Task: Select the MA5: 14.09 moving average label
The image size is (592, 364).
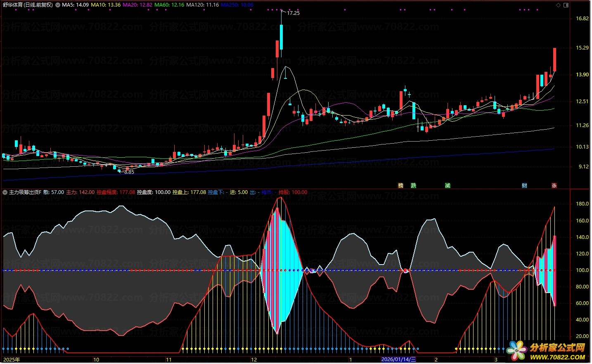Action: coord(75,5)
